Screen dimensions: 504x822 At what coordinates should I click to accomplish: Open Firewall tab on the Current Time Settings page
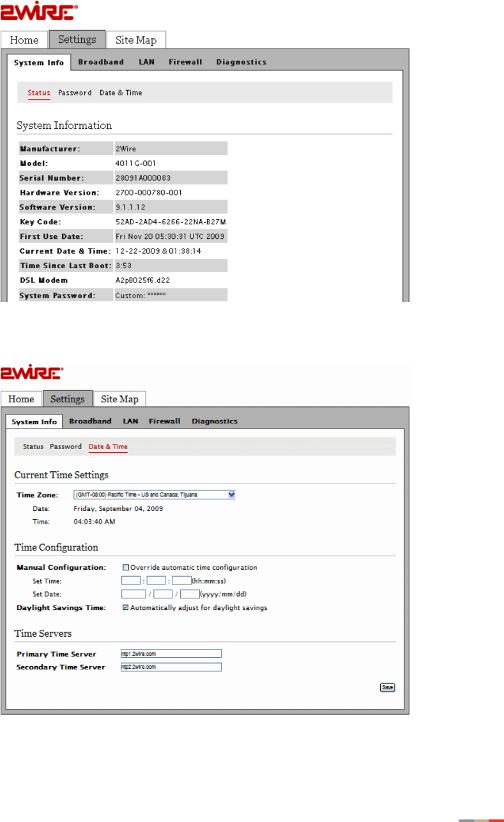coord(164,422)
